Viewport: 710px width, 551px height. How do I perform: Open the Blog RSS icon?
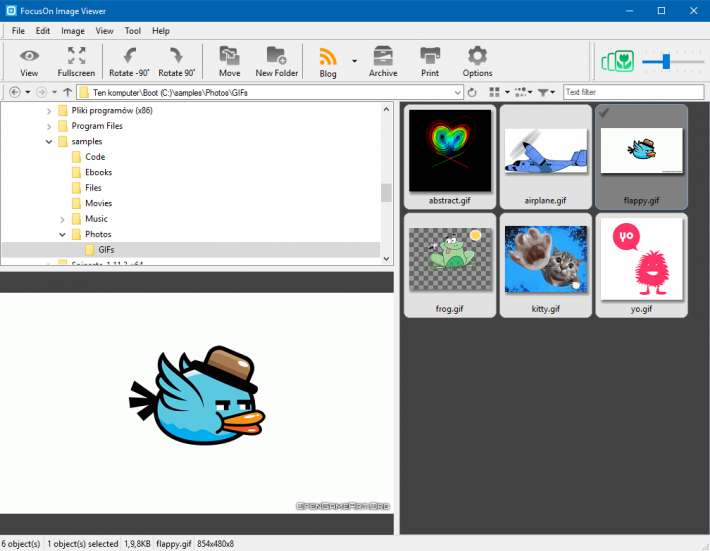coord(328,57)
